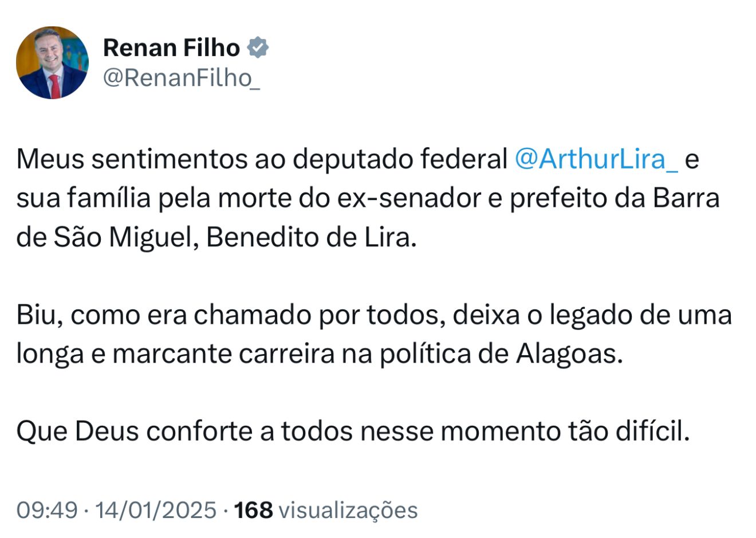
Task: Click the blue verified badge icon
Action: [258, 48]
